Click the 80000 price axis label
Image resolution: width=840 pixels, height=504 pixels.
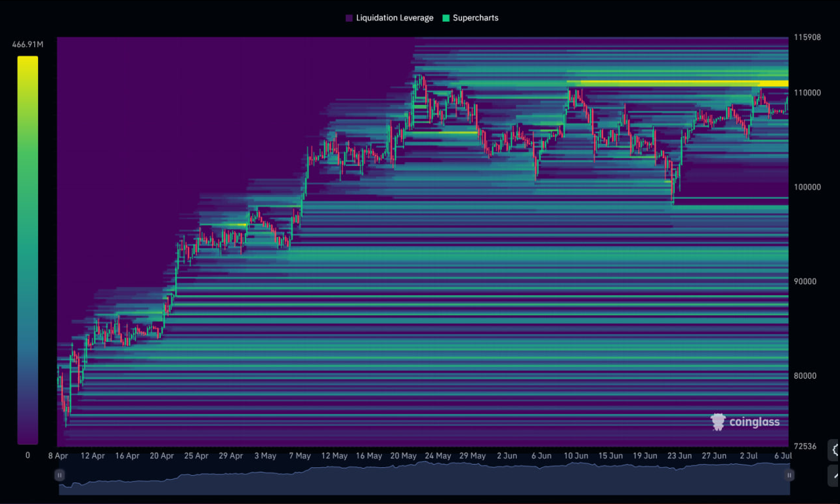click(x=805, y=376)
